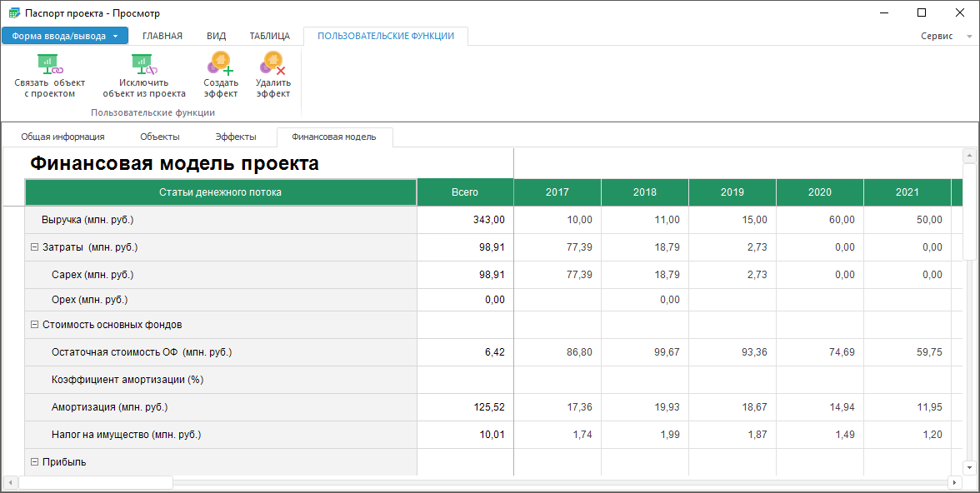Select the Capex (млн. руб.) row label
Screen dimensions: 980x493
pos(221,275)
